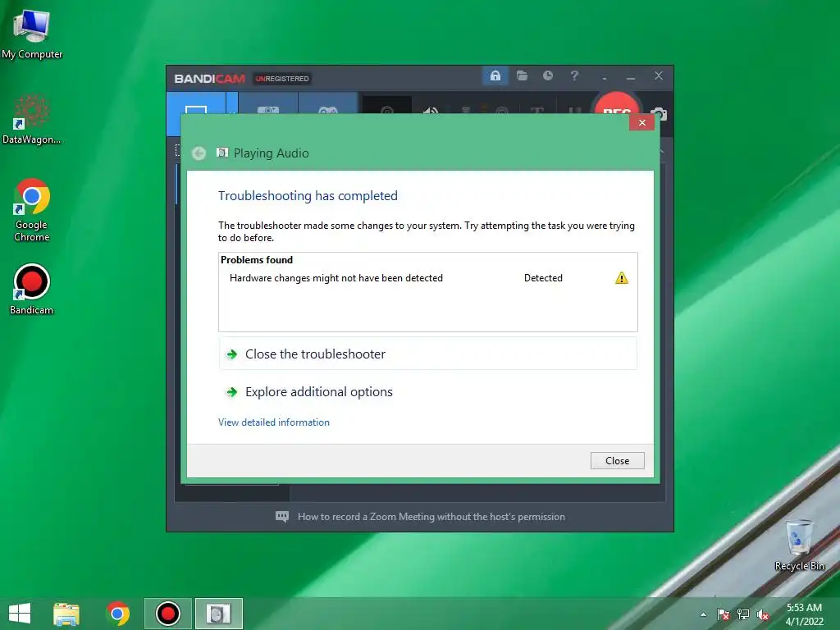
Task: Close troubleshooter with red X button
Action: 641,123
